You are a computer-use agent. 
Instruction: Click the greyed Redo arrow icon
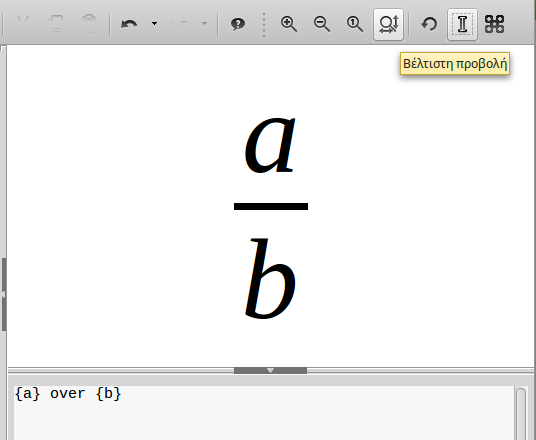click(179, 24)
